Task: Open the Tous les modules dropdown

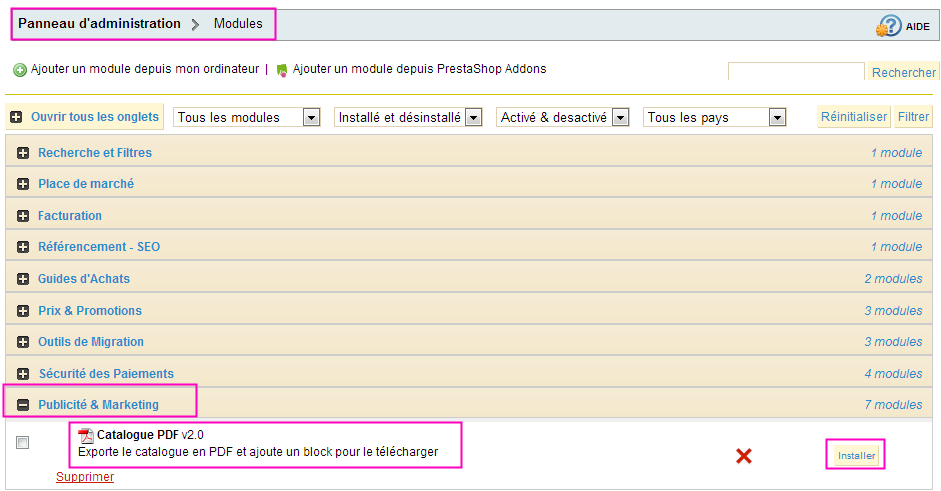Action: (247, 117)
